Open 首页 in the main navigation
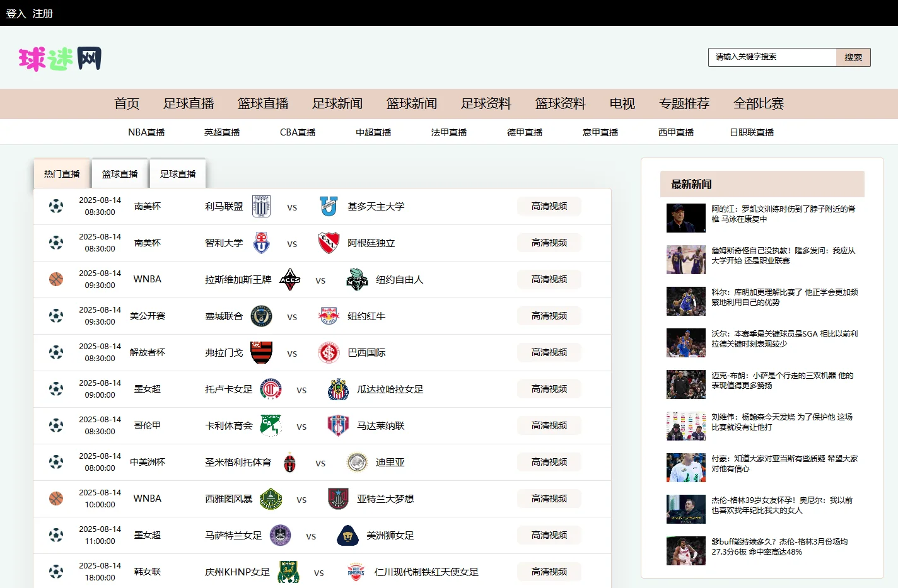The height and width of the screenshot is (588, 898). click(x=127, y=103)
